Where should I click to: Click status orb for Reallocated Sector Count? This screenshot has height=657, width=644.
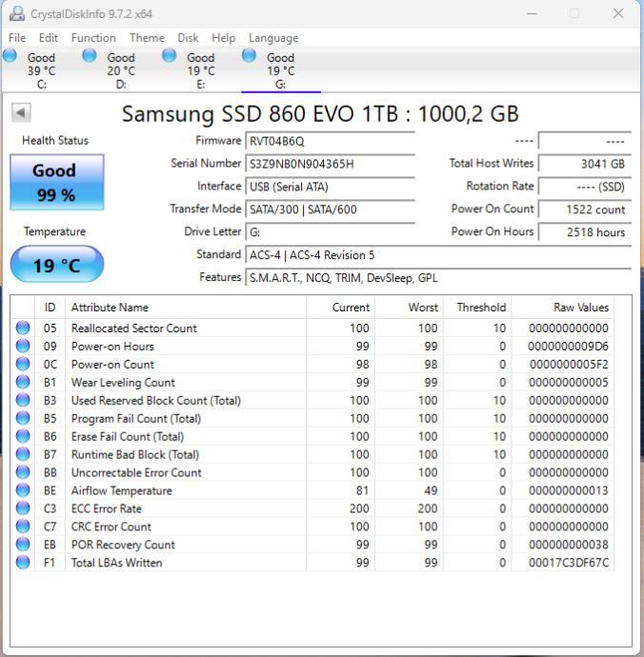click(x=23, y=328)
